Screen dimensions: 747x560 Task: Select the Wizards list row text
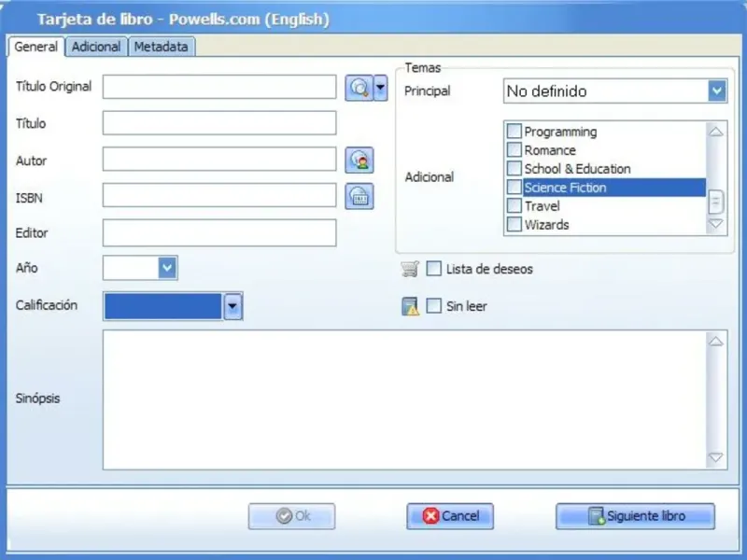pos(547,225)
